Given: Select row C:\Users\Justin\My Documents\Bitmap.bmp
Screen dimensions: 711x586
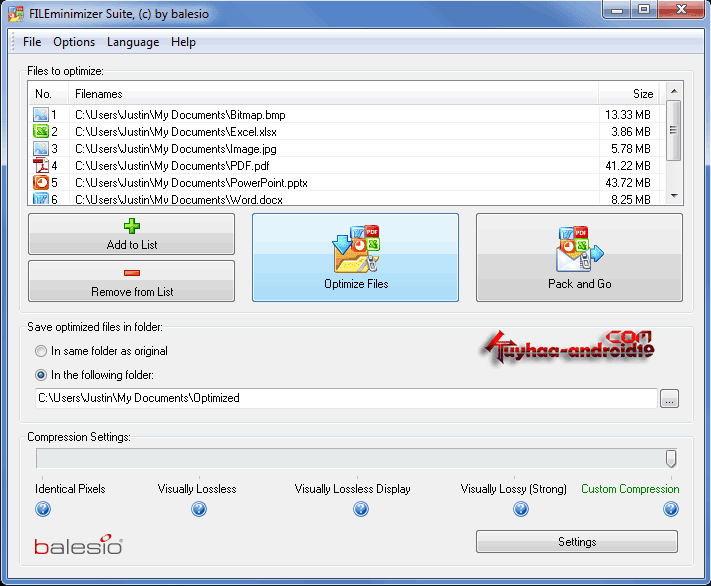Looking at the screenshot, I should [x=346, y=115].
